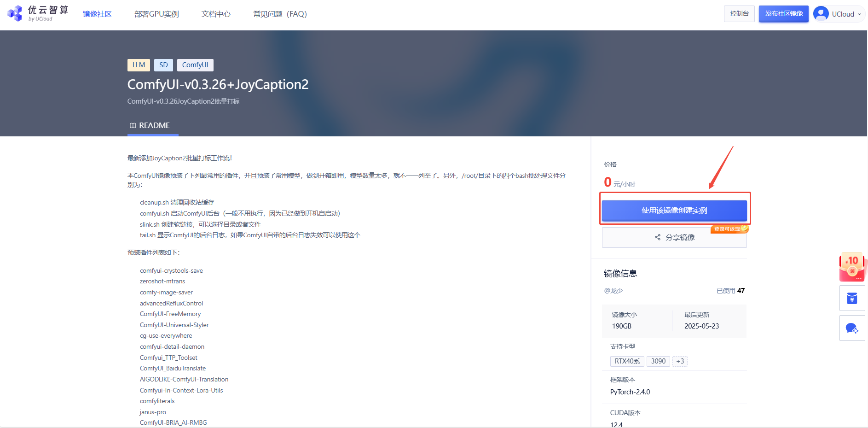Open 常见问题（FAQ）navigation item
The image size is (868, 428).
click(280, 14)
